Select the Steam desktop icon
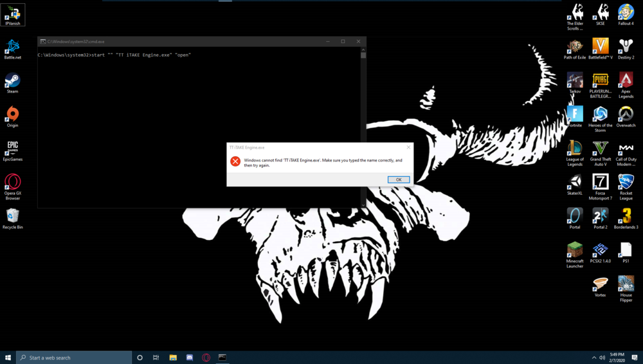The height and width of the screenshot is (364, 643). [x=13, y=83]
